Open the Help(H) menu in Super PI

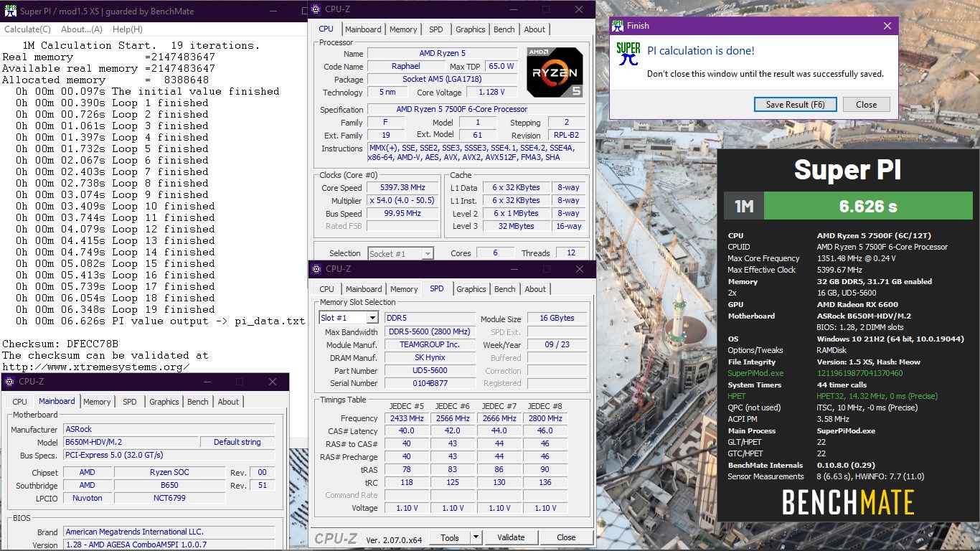click(x=128, y=29)
